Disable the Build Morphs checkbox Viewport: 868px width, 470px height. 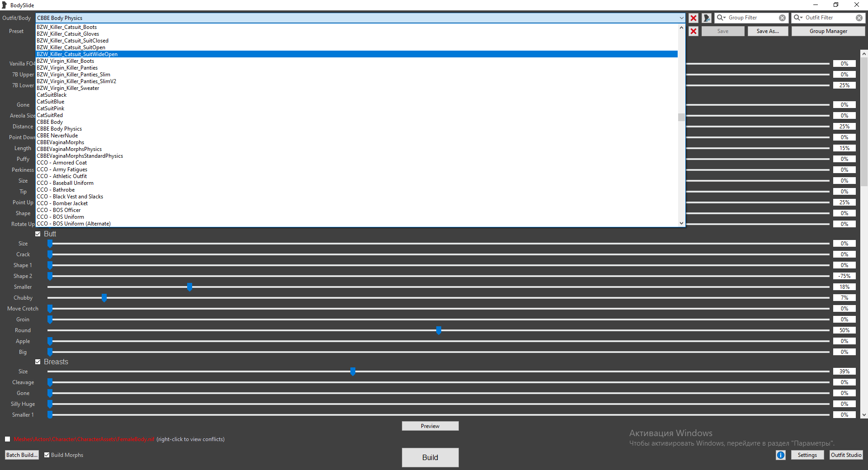pos(47,455)
